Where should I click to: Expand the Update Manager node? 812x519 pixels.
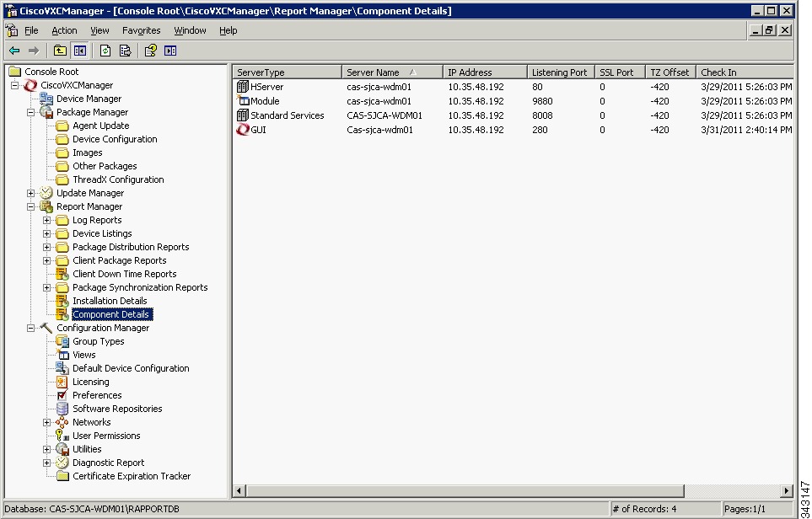[31, 193]
